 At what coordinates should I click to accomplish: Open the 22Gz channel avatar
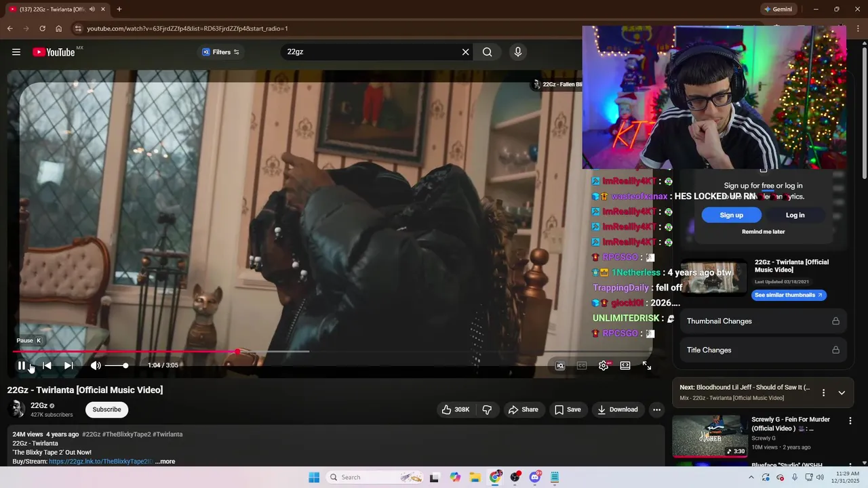pyautogui.click(x=17, y=409)
